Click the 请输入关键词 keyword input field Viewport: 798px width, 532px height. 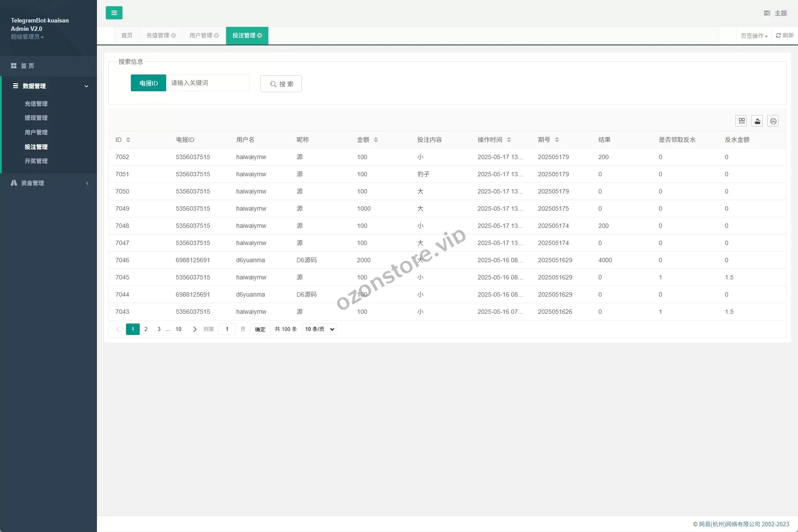[x=208, y=83]
